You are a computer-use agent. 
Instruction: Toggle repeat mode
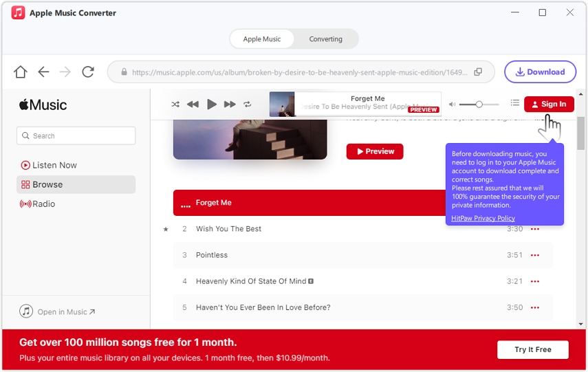point(247,105)
